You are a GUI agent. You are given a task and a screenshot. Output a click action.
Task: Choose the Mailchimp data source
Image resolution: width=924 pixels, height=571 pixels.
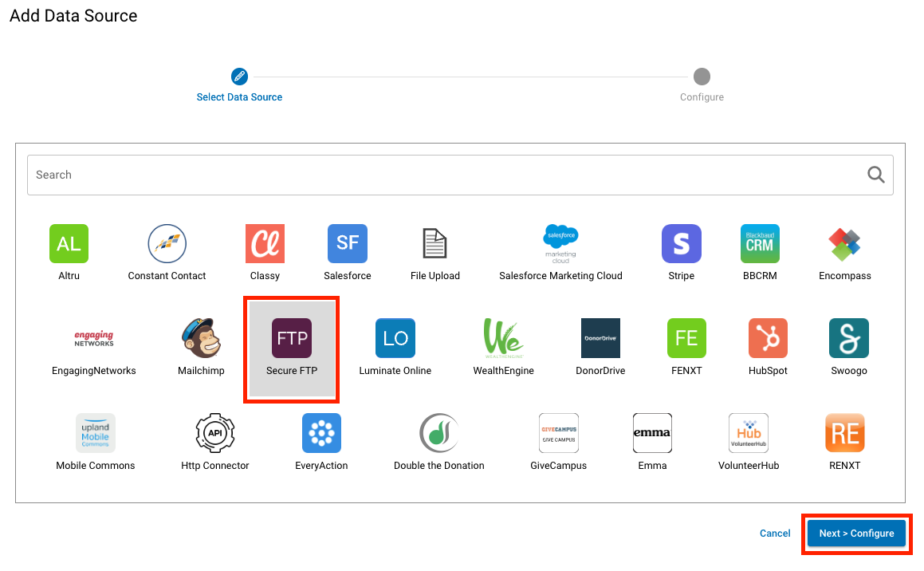(x=201, y=338)
